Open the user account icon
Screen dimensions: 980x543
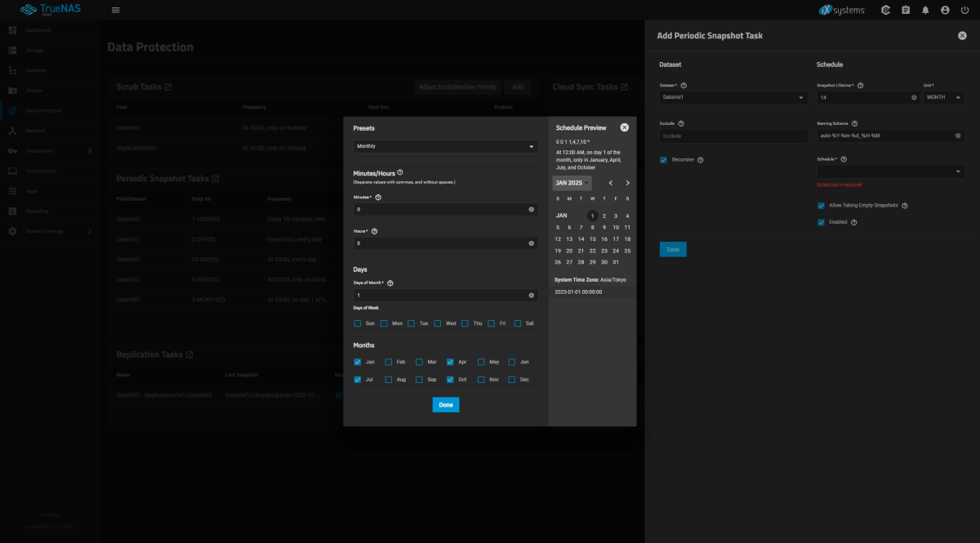pyautogui.click(x=945, y=10)
